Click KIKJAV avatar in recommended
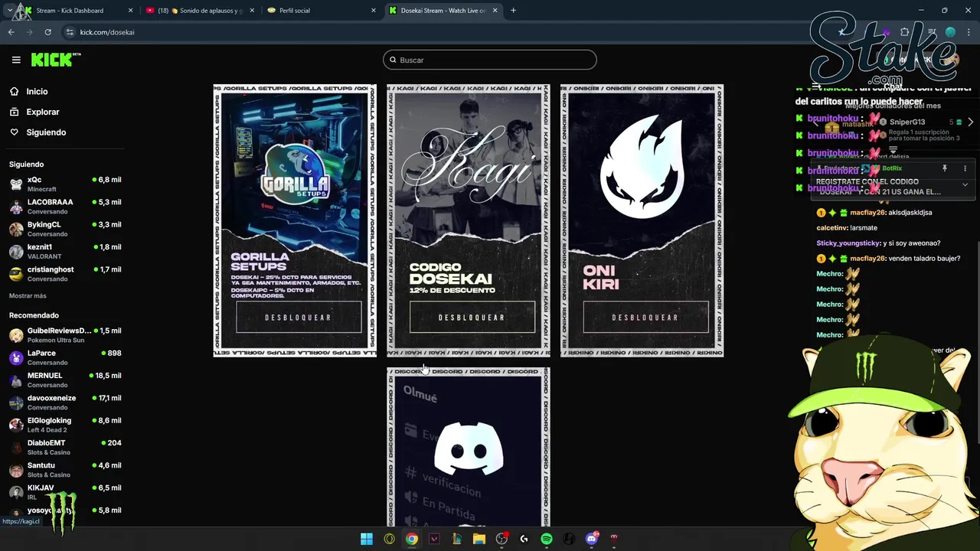The width and height of the screenshot is (980, 551). pyautogui.click(x=16, y=492)
